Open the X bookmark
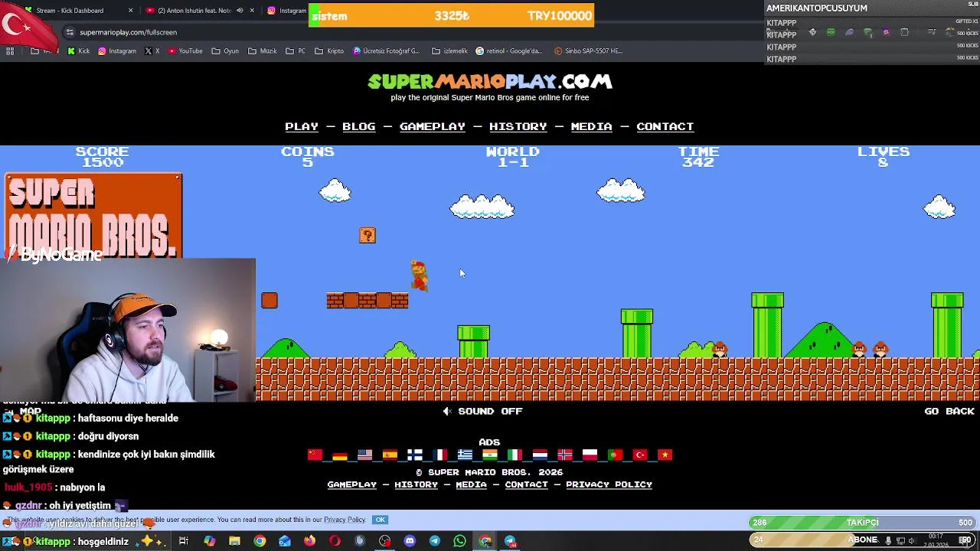Image resolution: width=980 pixels, height=551 pixels. click(x=152, y=51)
